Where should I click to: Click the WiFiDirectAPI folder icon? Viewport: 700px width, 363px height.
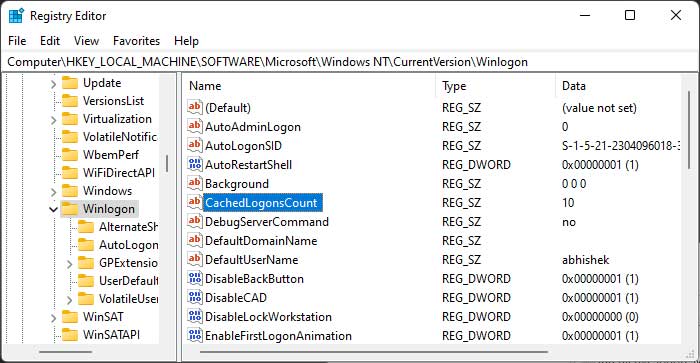(70, 173)
